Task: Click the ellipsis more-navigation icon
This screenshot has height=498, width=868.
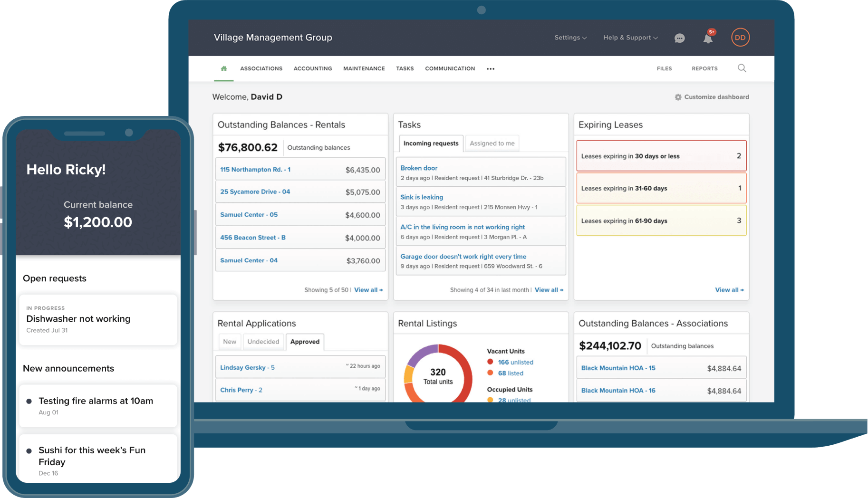Action: coord(490,68)
